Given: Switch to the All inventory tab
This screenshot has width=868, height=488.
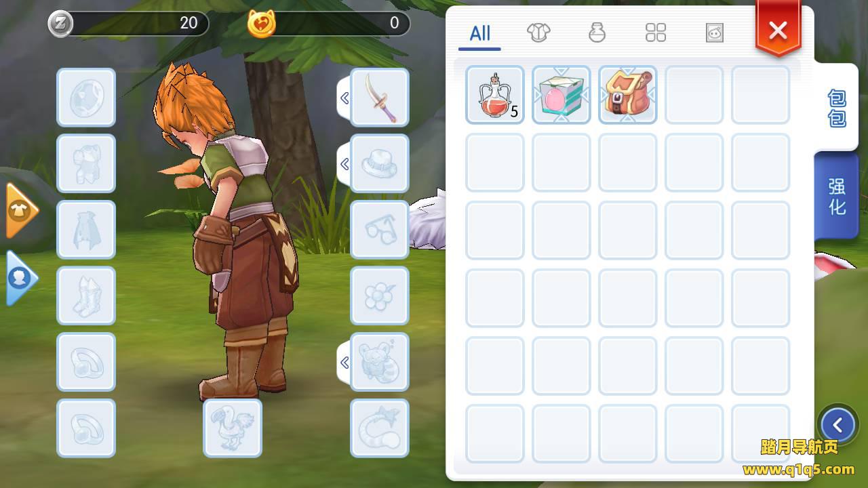Looking at the screenshot, I should pyautogui.click(x=479, y=33).
